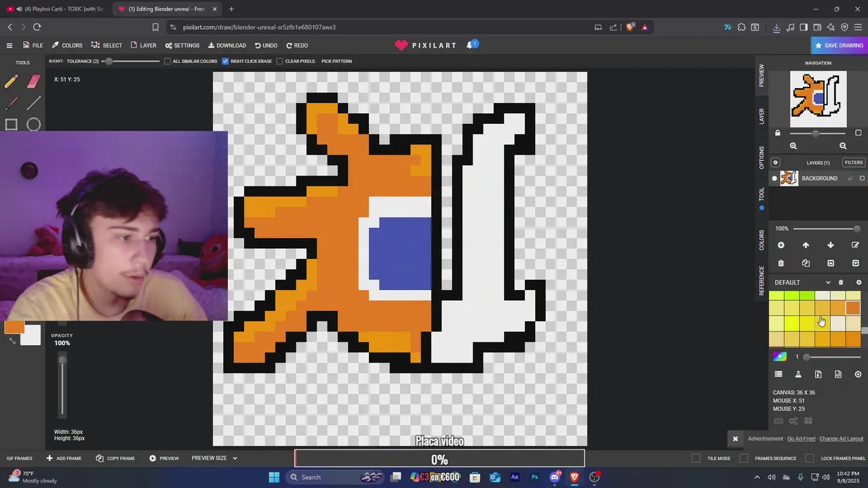Click the target circle icon below palette

tap(858, 374)
